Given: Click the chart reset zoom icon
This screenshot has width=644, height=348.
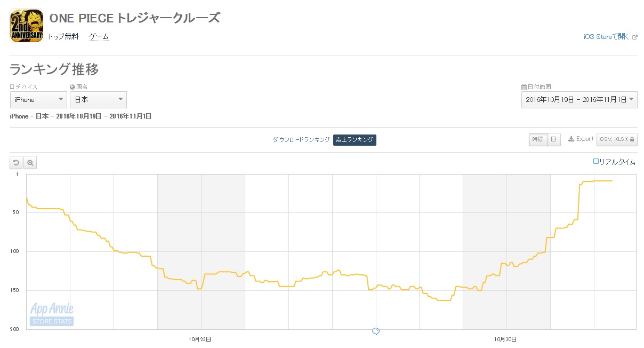Looking at the screenshot, I should tap(16, 162).
